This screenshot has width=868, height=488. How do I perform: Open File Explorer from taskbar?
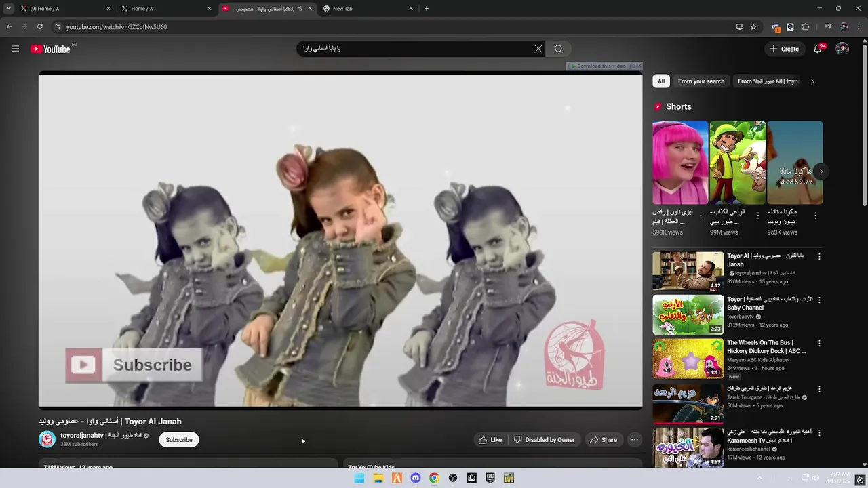click(x=378, y=478)
